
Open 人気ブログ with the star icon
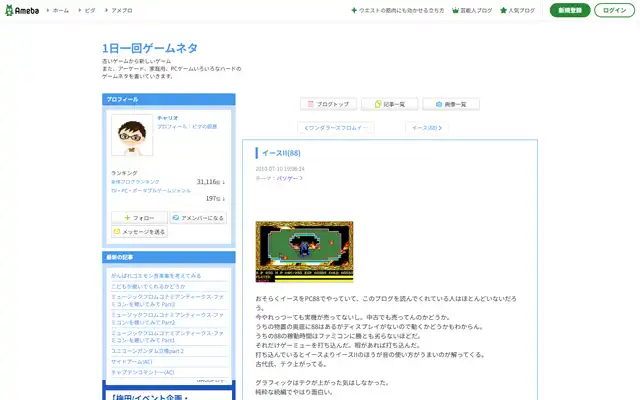(518, 11)
